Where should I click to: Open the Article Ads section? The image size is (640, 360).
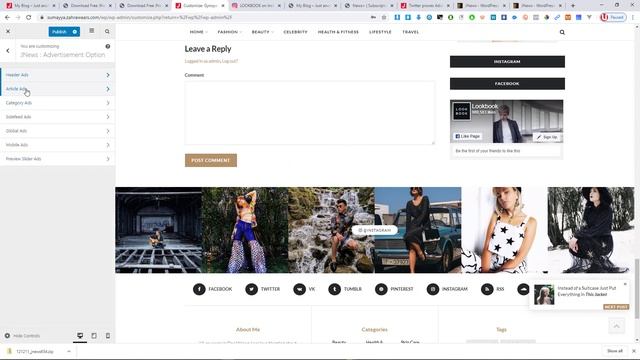pos(58,89)
